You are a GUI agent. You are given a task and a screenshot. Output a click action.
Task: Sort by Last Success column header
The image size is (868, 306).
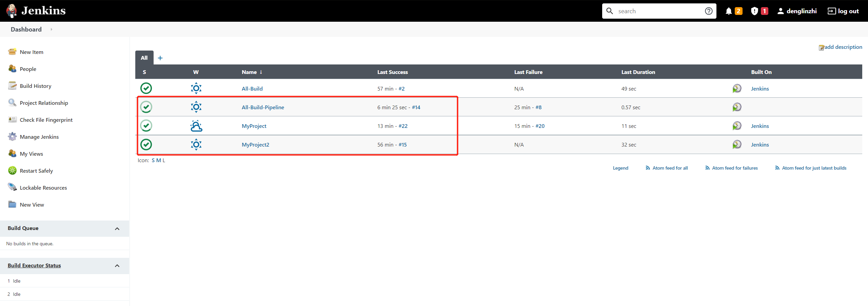393,72
